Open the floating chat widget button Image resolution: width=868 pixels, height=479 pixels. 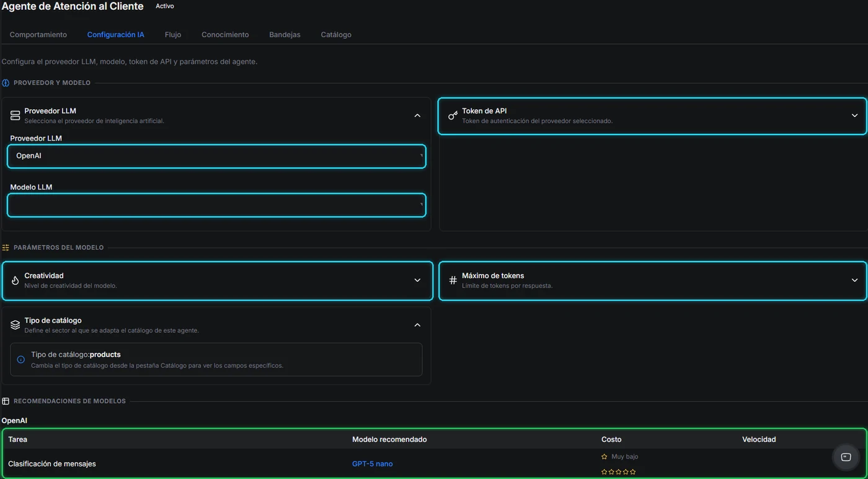click(x=846, y=457)
